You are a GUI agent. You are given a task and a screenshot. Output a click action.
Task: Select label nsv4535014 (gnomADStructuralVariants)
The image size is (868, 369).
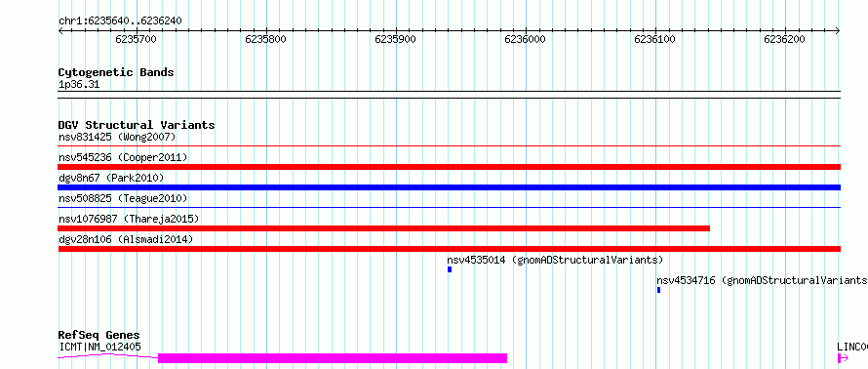tap(555, 260)
